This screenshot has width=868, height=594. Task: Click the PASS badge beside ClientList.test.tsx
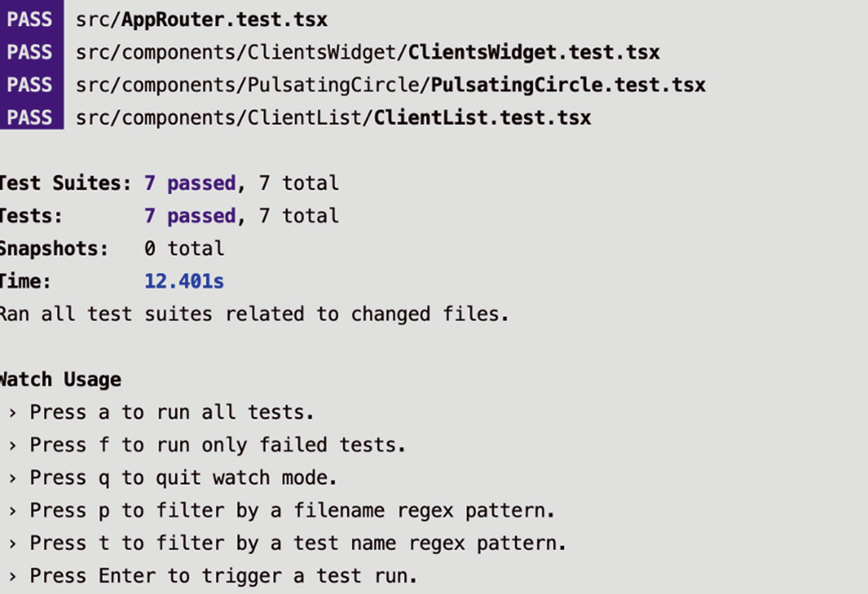(30, 118)
